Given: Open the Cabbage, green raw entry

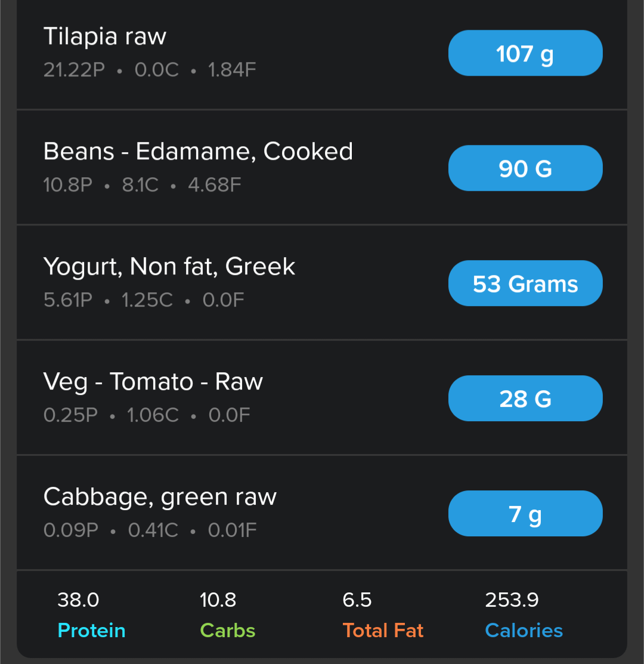Looking at the screenshot, I should coord(160,497).
